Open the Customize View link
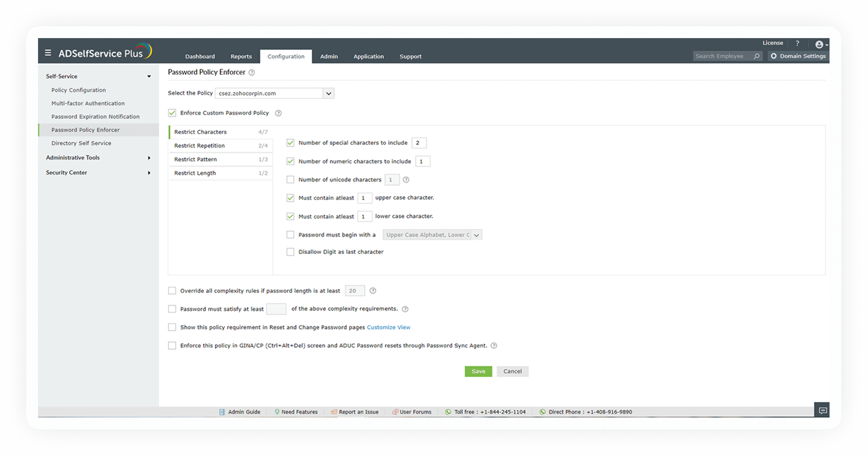 pyautogui.click(x=388, y=327)
